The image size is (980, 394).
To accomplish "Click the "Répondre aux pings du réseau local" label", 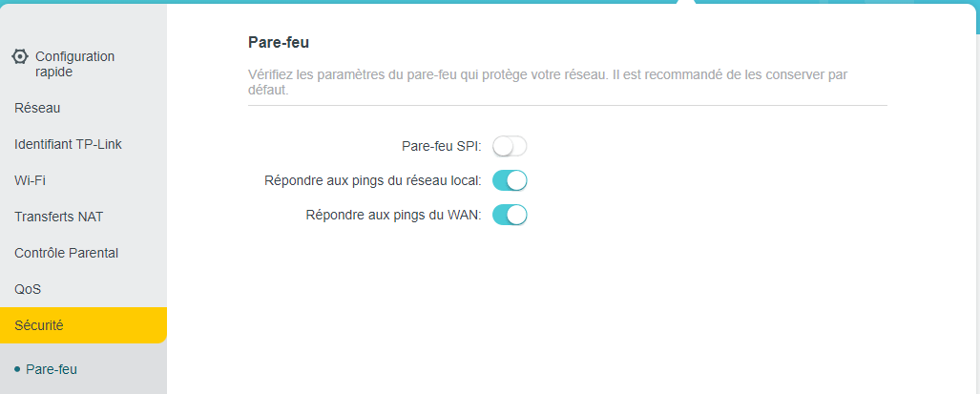I will (x=372, y=180).
